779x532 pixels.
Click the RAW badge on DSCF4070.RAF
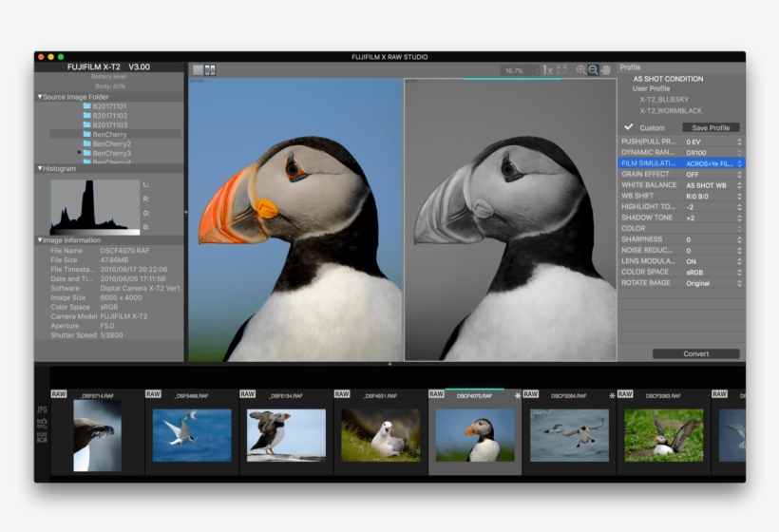click(x=436, y=394)
